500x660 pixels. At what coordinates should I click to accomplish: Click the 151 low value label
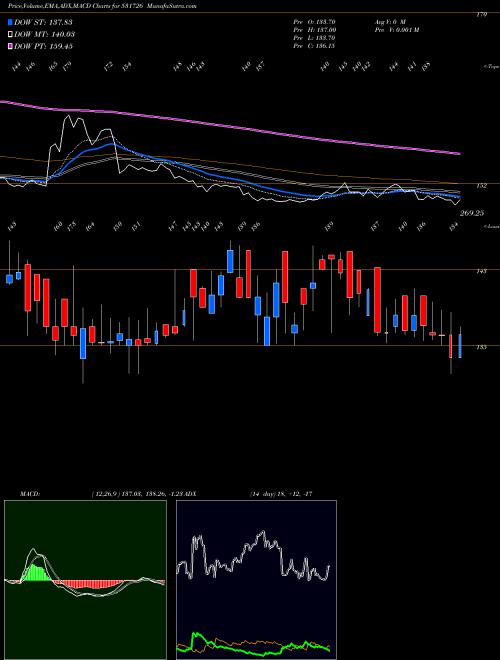point(136,226)
